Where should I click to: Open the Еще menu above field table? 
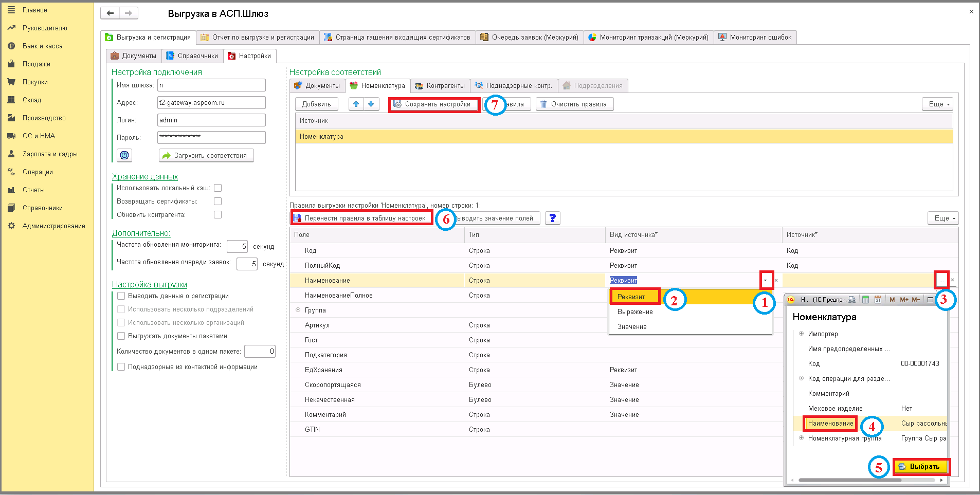[943, 218]
